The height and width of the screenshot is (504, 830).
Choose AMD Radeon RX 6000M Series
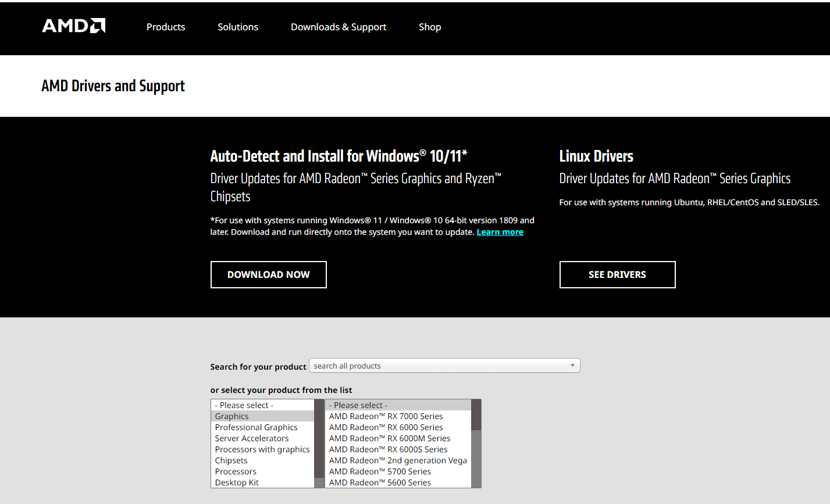coord(398,438)
